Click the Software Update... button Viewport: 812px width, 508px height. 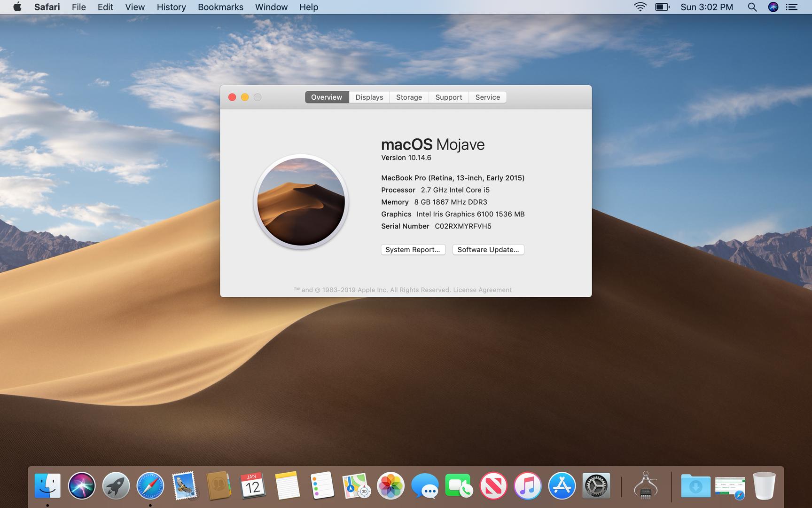point(488,249)
